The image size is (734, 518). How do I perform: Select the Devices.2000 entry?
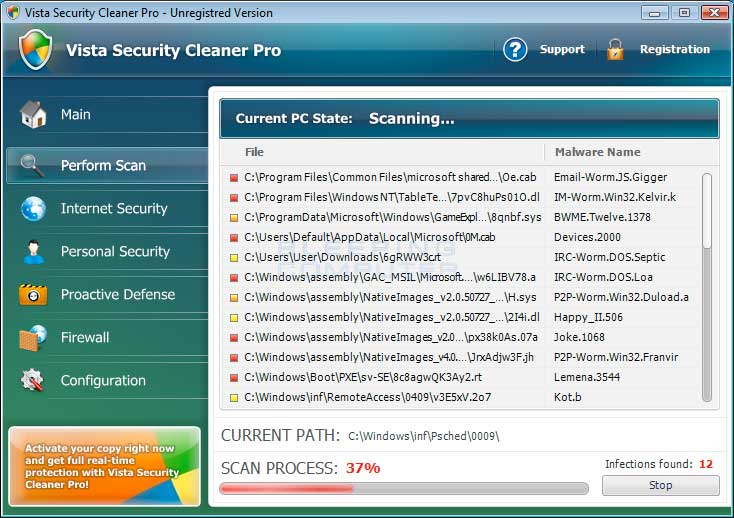point(587,237)
